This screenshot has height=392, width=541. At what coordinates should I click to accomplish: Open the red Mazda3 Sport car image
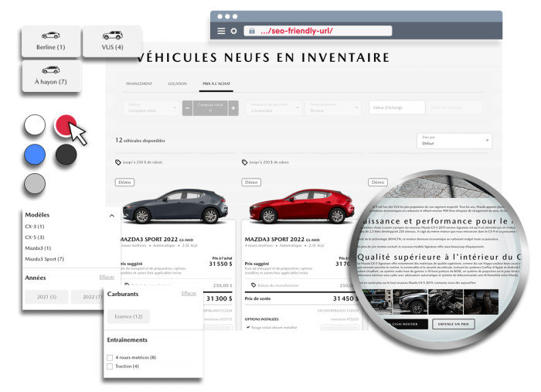(301, 206)
